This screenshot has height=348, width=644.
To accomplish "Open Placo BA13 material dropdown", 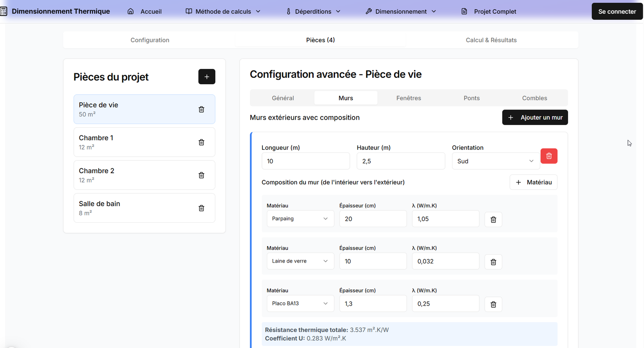I will click(x=300, y=303).
